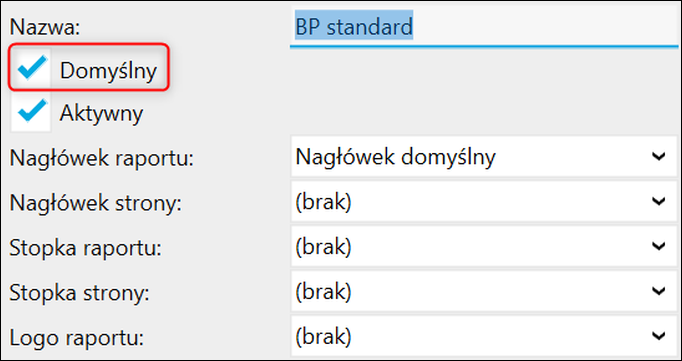682x361 pixels.
Task: Toggle the Aktywny checkbox
Action: (x=31, y=112)
